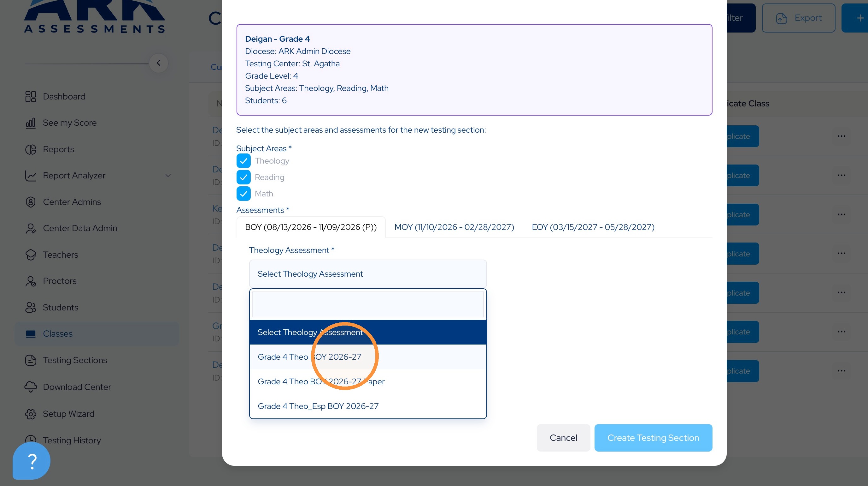Click the blue help question mark icon
Screen dimensions: 868x486
(x=31, y=461)
